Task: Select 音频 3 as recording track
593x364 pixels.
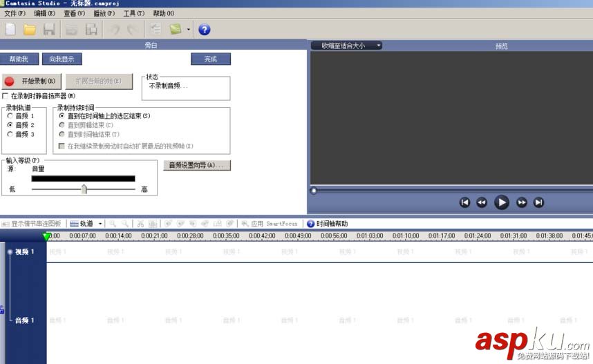Action: point(10,134)
